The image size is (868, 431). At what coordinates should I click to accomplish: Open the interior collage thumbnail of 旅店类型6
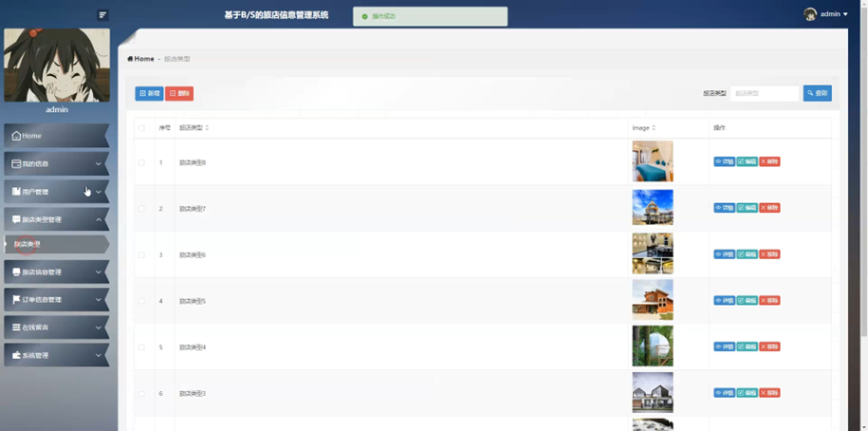pos(653,253)
